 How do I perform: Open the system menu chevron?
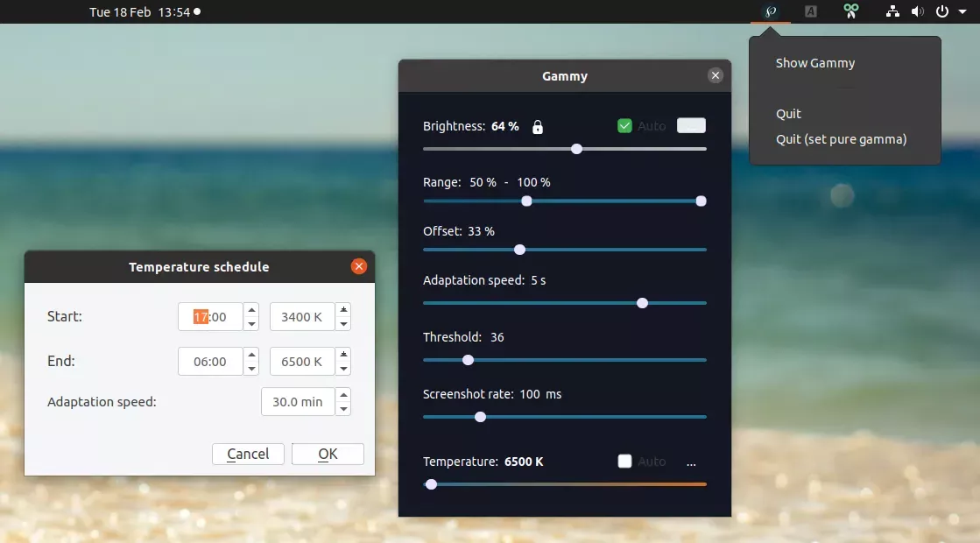pos(962,11)
